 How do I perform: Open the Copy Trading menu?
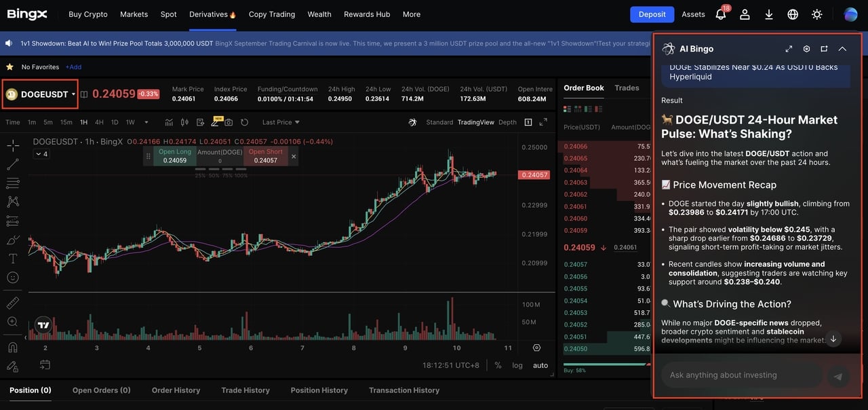[x=272, y=14]
